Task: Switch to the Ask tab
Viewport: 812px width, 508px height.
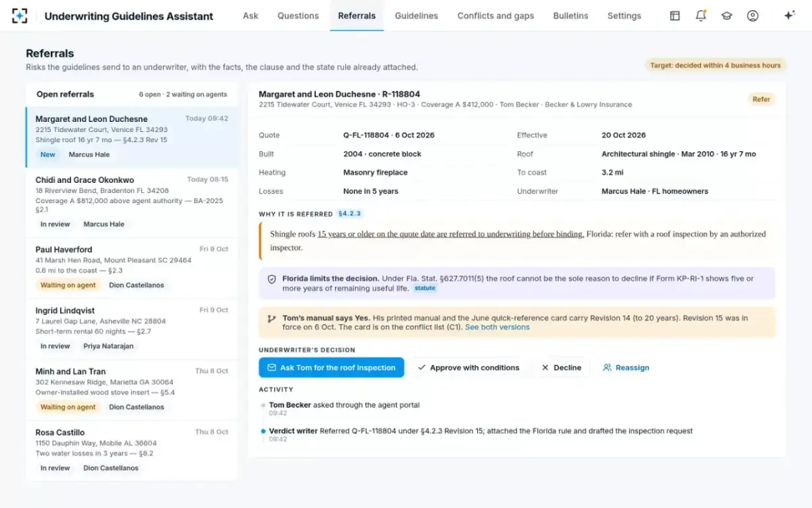Action: (x=250, y=16)
